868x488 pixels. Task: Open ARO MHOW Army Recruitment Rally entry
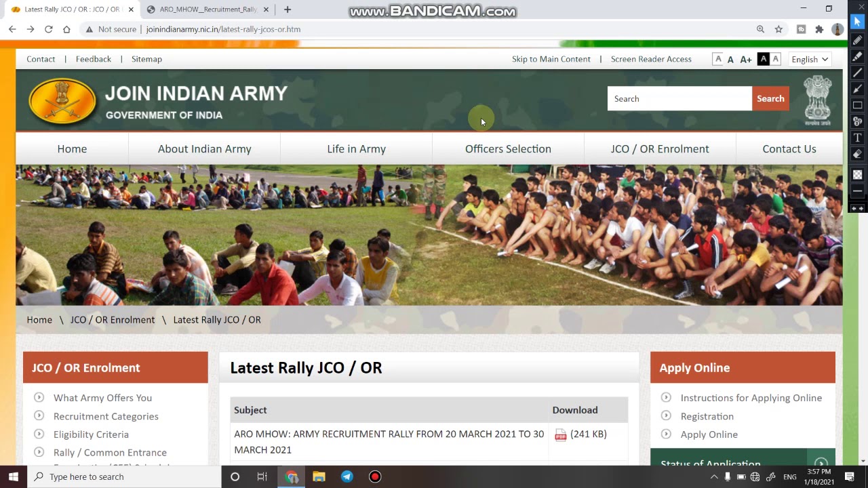tap(389, 442)
